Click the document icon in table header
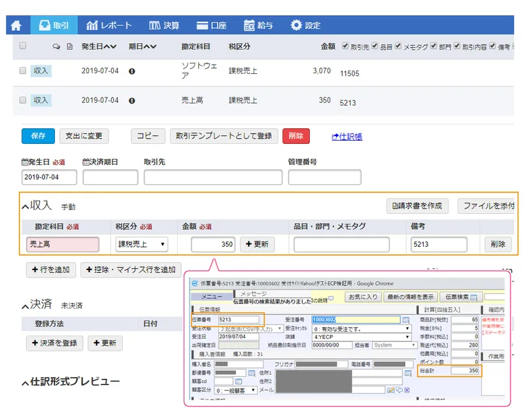 (x=70, y=46)
